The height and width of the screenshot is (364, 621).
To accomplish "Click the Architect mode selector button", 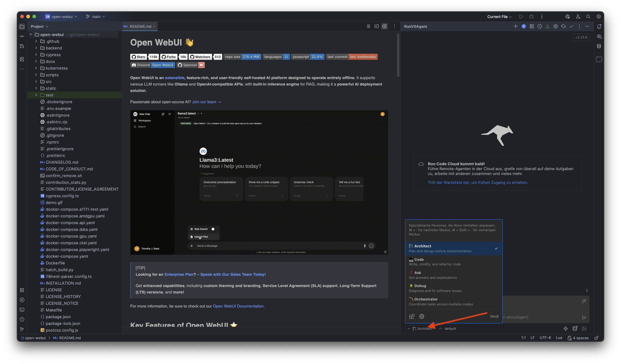I will [421, 329].
